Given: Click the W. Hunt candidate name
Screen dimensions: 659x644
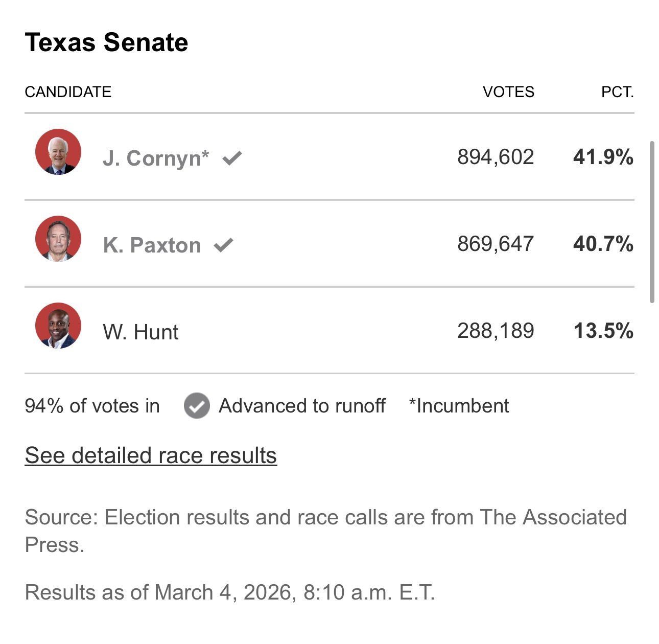Looking at the screenshot, I should [x=140, y=332].
